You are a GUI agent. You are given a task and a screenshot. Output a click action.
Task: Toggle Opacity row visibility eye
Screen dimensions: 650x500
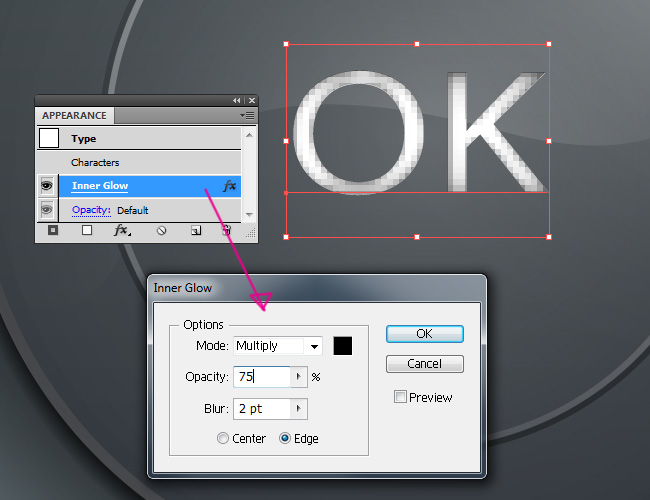(47, 210)
